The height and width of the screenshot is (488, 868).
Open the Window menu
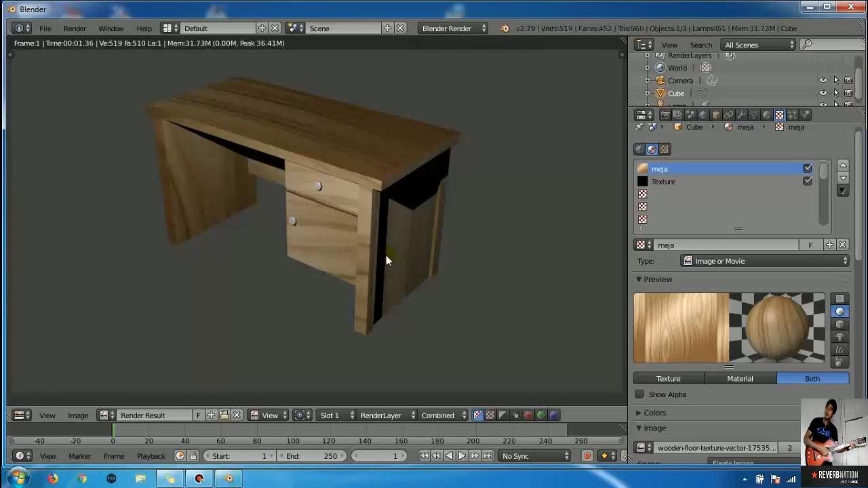(111, 28)
